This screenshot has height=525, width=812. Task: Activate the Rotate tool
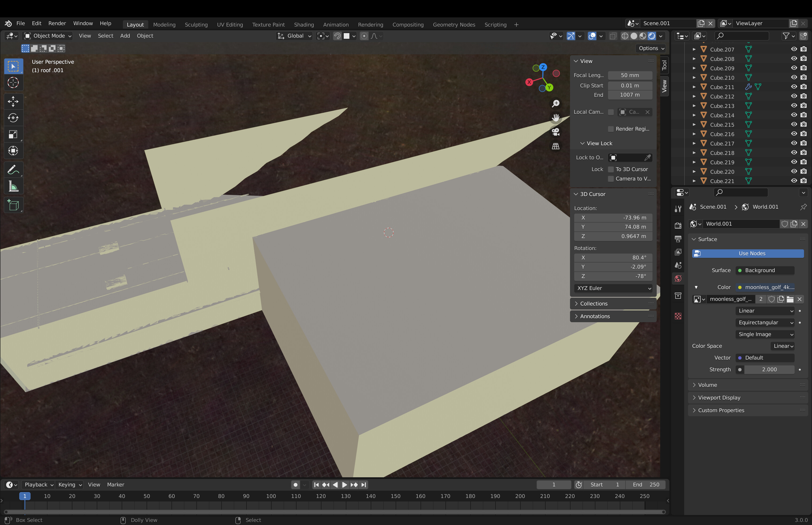[13, 118]
